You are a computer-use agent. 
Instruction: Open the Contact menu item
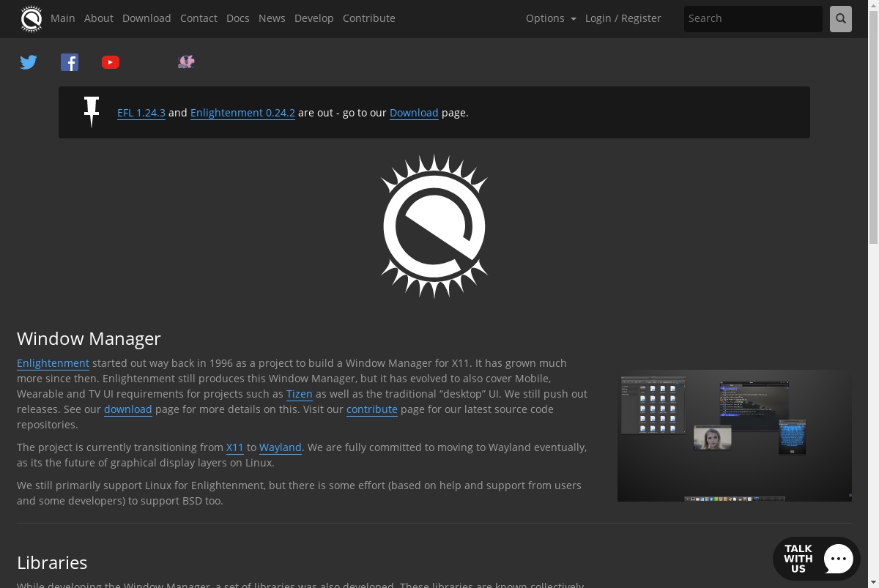pyautogui.click(x=199, y=18)
